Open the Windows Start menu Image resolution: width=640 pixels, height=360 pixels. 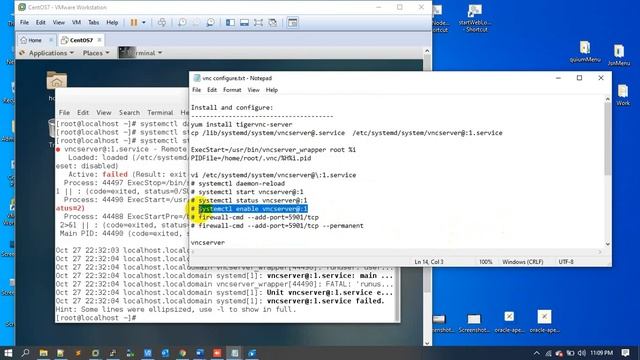pos(8,353)
